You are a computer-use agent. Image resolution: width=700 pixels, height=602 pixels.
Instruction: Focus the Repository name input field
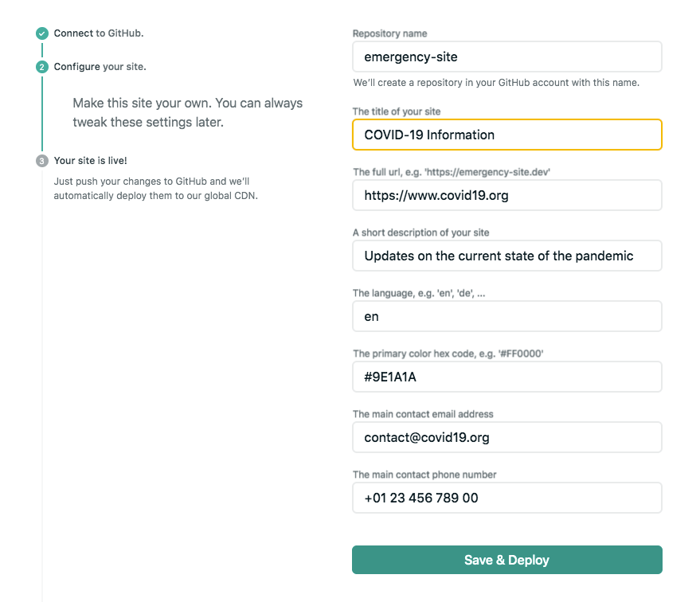coord(506,57)
